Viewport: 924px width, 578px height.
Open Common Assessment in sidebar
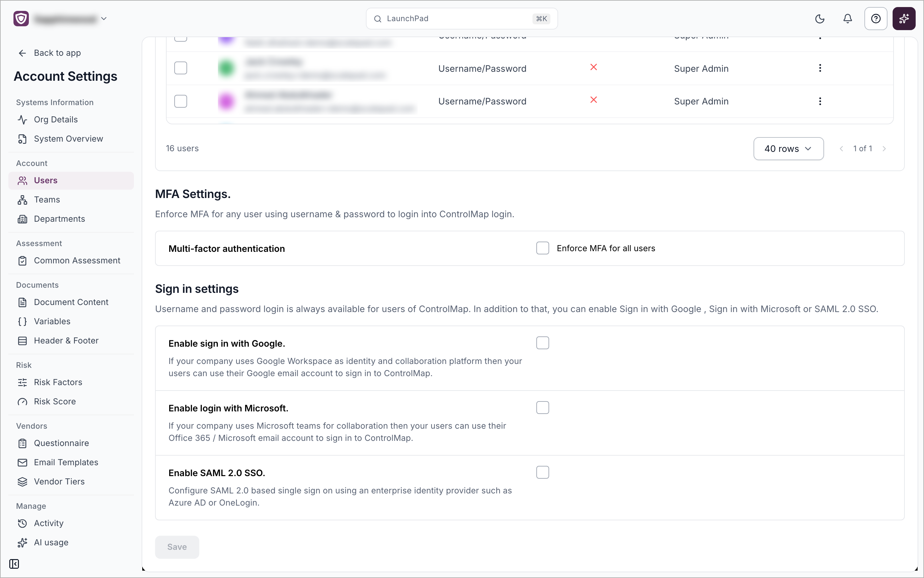tap(71, 261)
